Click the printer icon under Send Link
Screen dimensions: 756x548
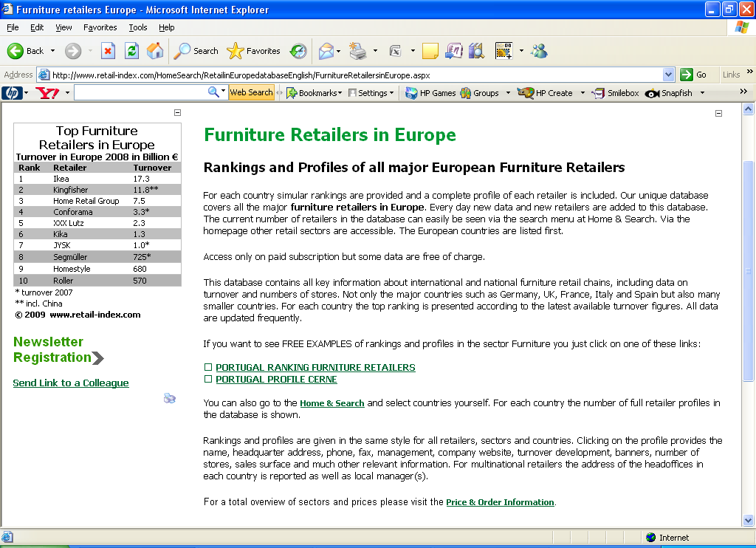170,399
